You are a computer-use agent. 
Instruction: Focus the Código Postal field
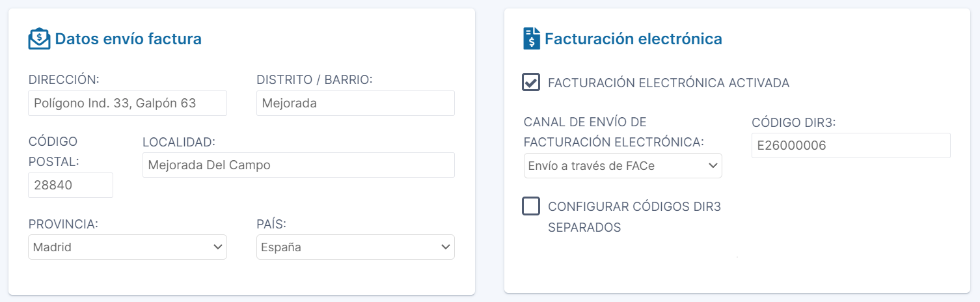pos(70,185)
